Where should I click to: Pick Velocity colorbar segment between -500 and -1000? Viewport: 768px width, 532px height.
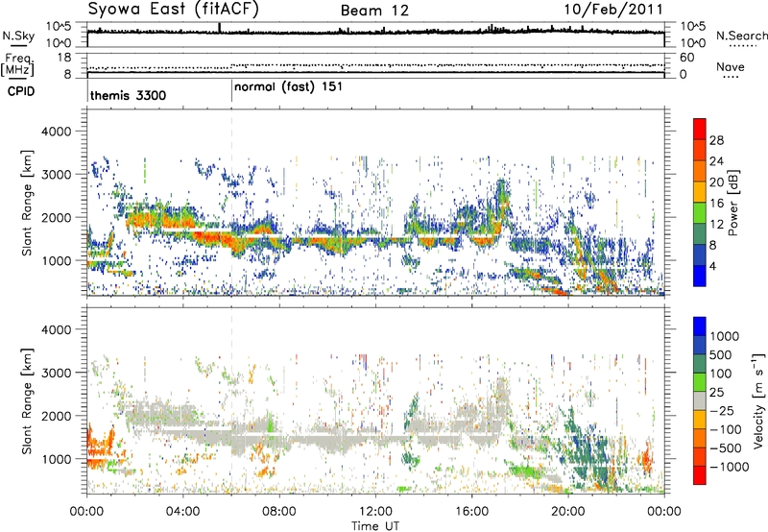[x=700, y=457]
